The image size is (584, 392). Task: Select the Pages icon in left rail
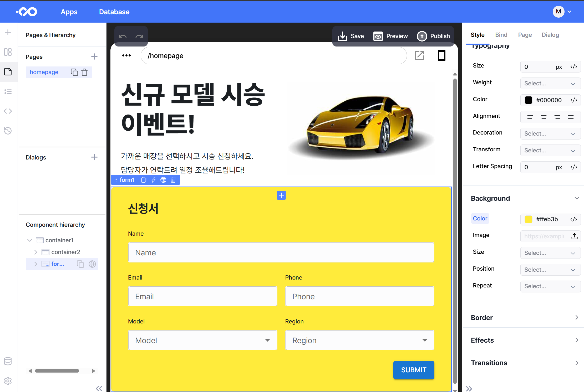(x=8, y=72)
